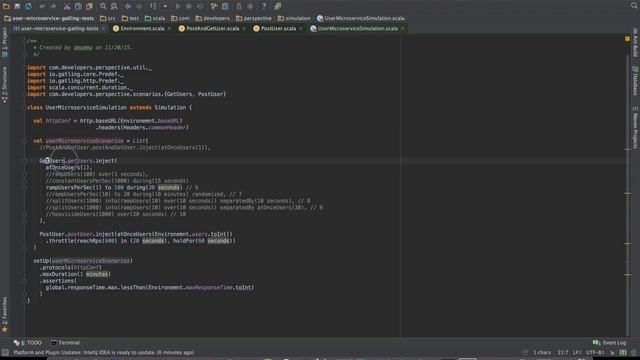This screenshot has height=360, width=640.
Task: Click the Open folder toolbar icon
Action: 6,6
